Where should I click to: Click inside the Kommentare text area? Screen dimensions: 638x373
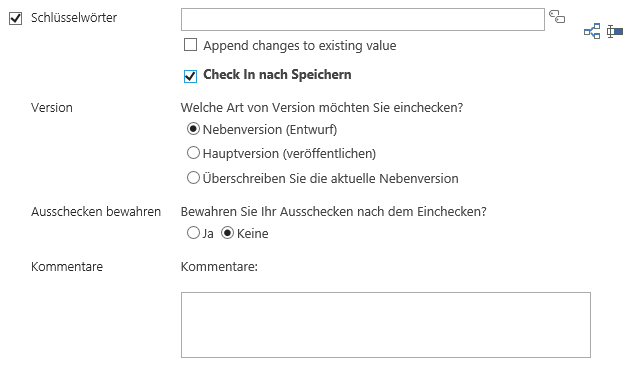click(x=386, y=325)
